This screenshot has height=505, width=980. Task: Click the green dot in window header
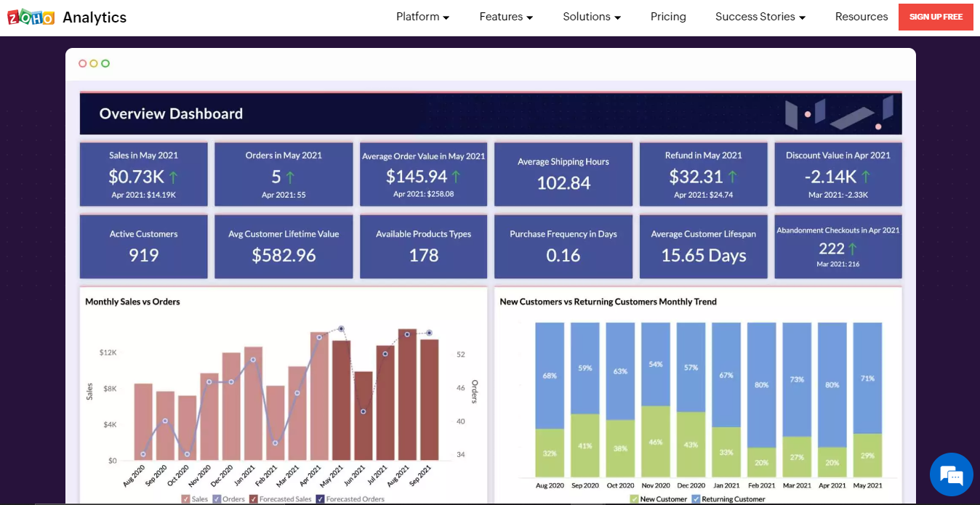(105, 64)
